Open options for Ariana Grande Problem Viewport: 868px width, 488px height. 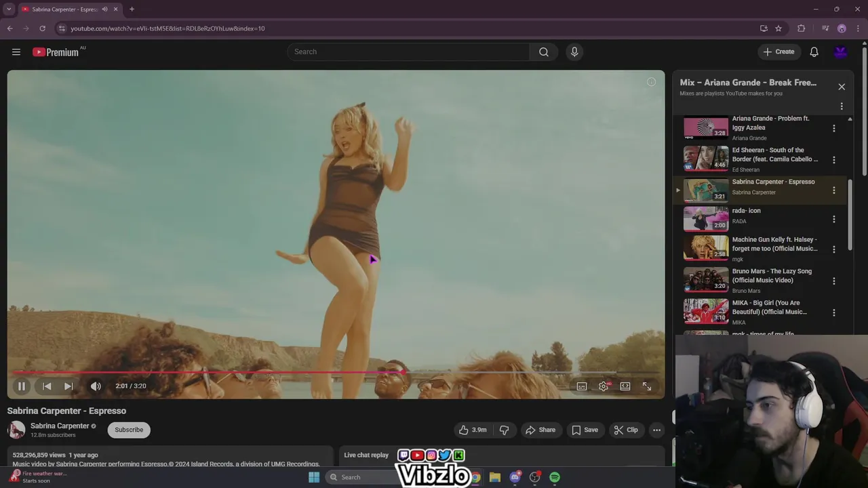click(x=834, y=128)
